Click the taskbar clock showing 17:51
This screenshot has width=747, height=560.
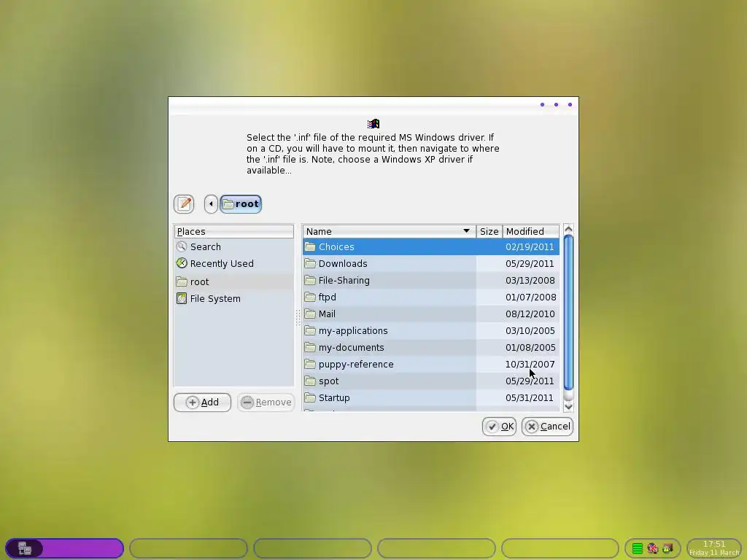click(x=714, y=548)
